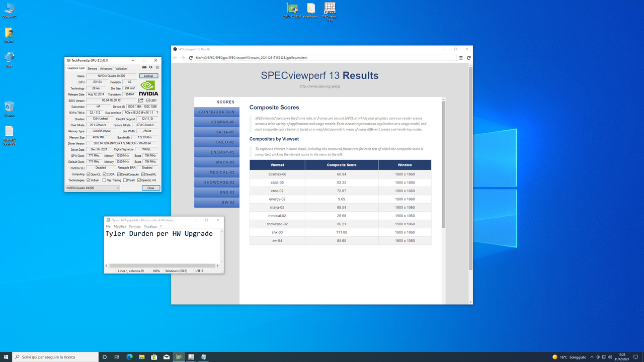Switch to the GPU-Z Advanced tab
The image size is (644, 362).
[106, 68]
